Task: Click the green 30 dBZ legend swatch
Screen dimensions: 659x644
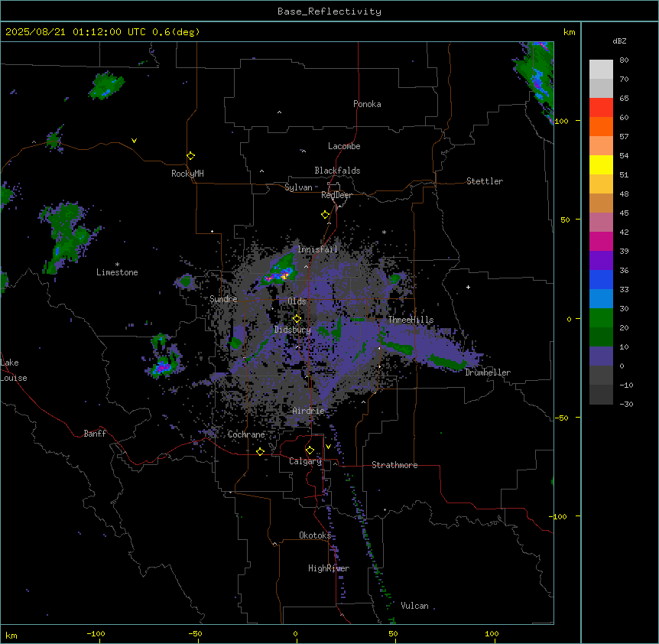Action: pyautogui.click(x=601, y=318)
